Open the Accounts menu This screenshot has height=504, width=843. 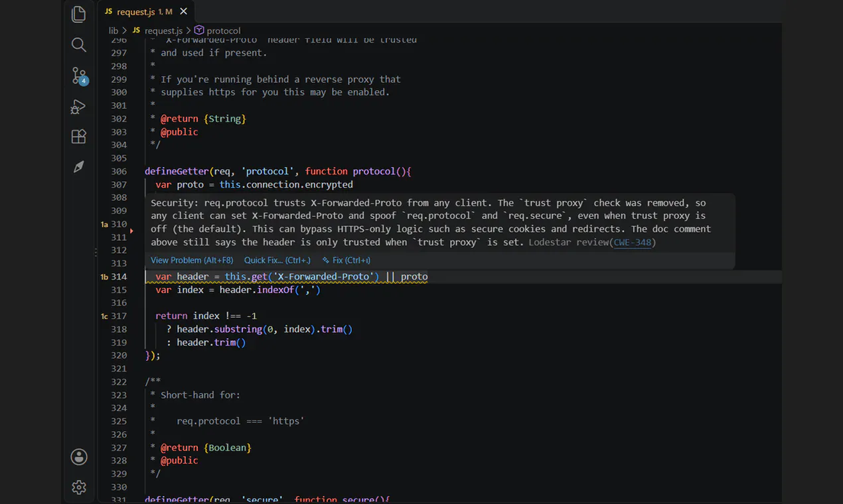79,457
